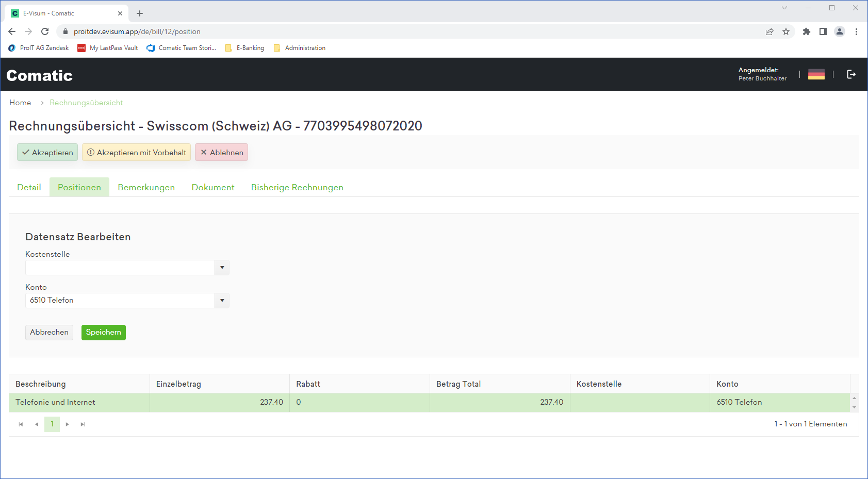The height and width of the screenshot is (479, 868).
Task: Click Abbrechen to cancel editing
Action: pos(49,332)
